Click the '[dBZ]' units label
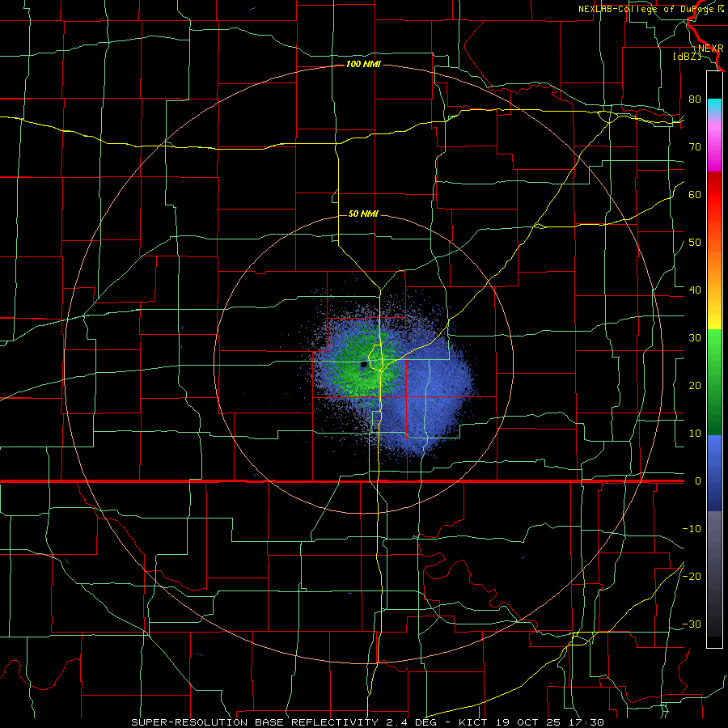The width and height of the screenshot is (728, 728). click(687, 56)
